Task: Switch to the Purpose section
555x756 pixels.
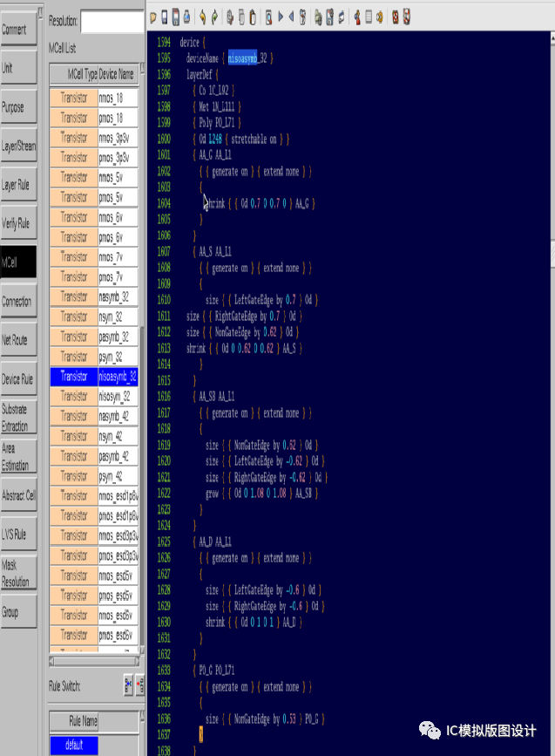Action: pyautogui.click(x=18, y=107)
